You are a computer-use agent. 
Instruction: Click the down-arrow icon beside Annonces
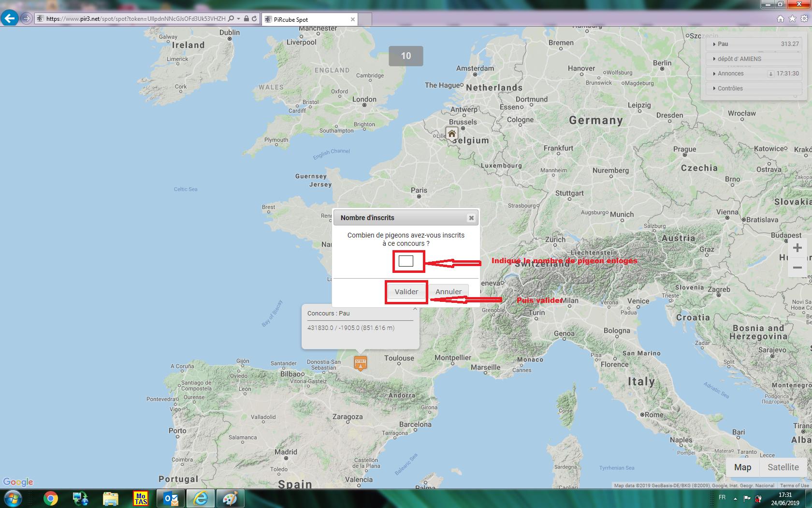[x=771, y=74]
